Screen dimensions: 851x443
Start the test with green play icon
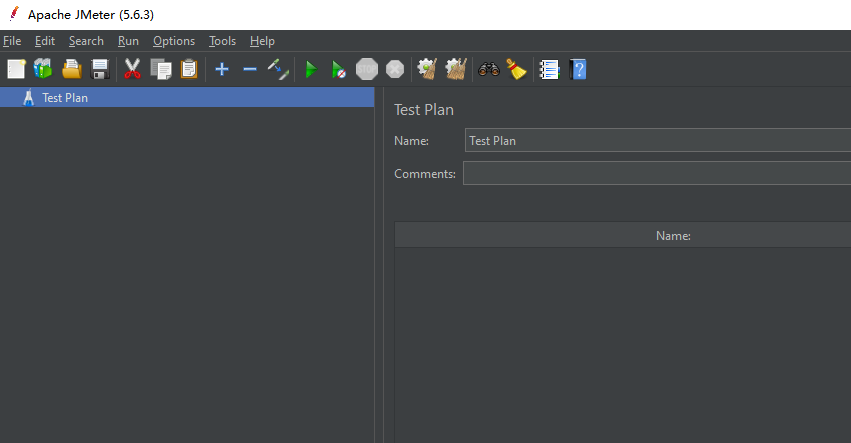tap(311, 69)
